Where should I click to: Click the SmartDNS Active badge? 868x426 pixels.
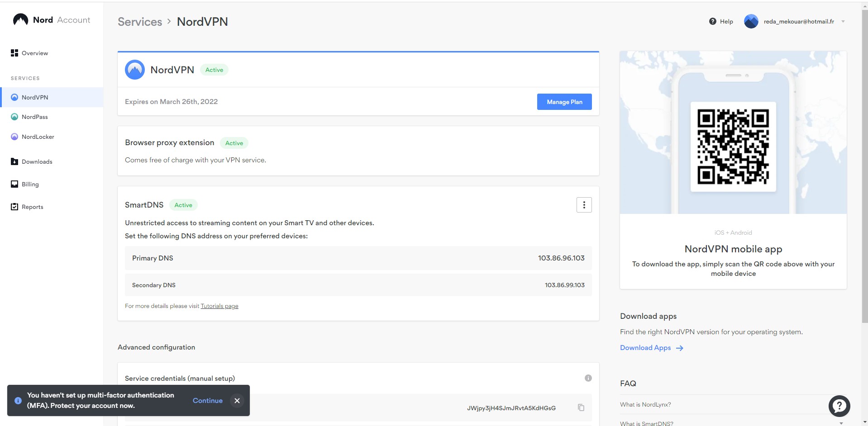click(183, 205)
